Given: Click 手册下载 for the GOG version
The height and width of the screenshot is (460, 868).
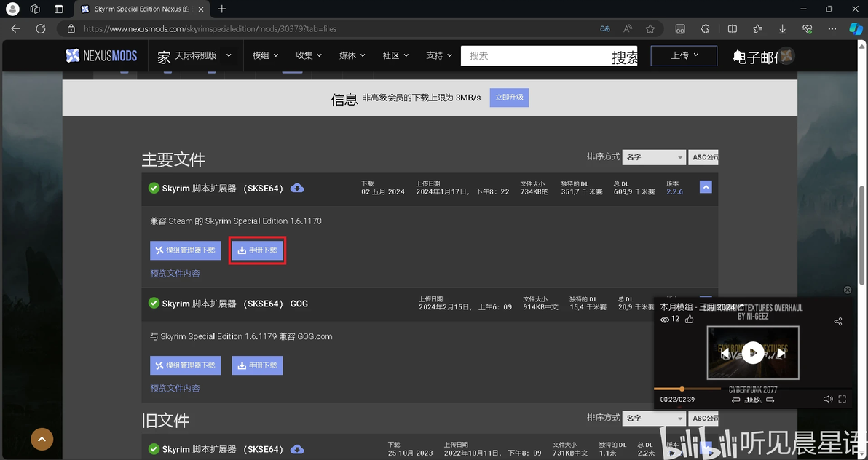Looking at the screenshot, I should (257, 365).
